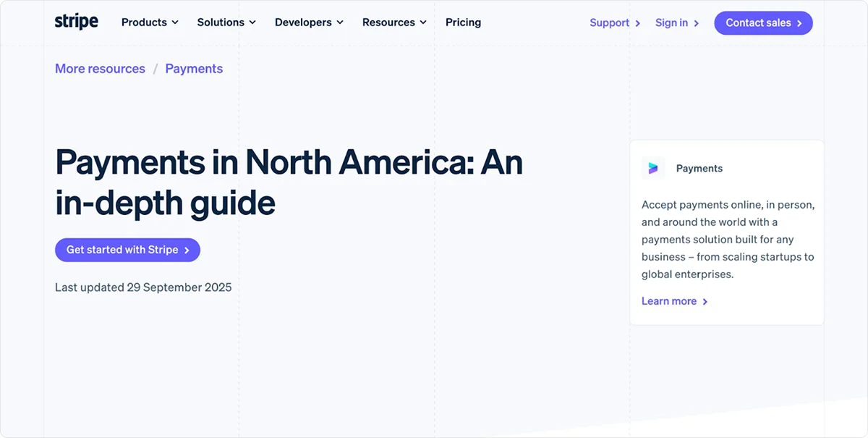Image resolution: width=868 pixels, height=438 pixels.
Task: Click the Payments sidebar card
Action: click(x=727, y=232)
